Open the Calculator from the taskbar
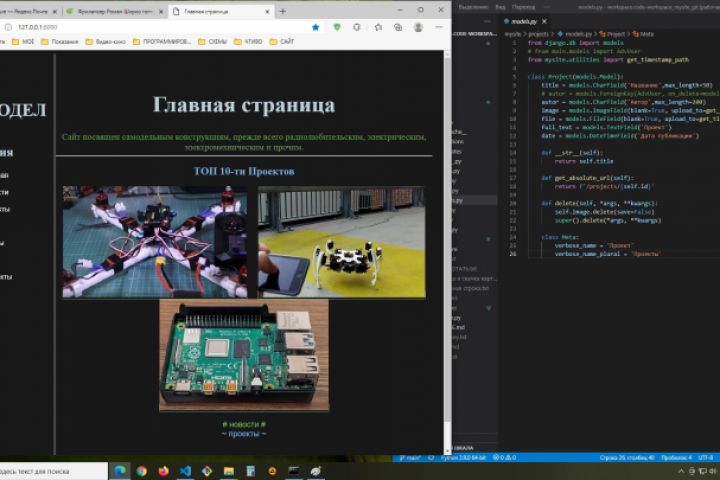The height and width of the screenshot is (480, 720). click(251, 471)
